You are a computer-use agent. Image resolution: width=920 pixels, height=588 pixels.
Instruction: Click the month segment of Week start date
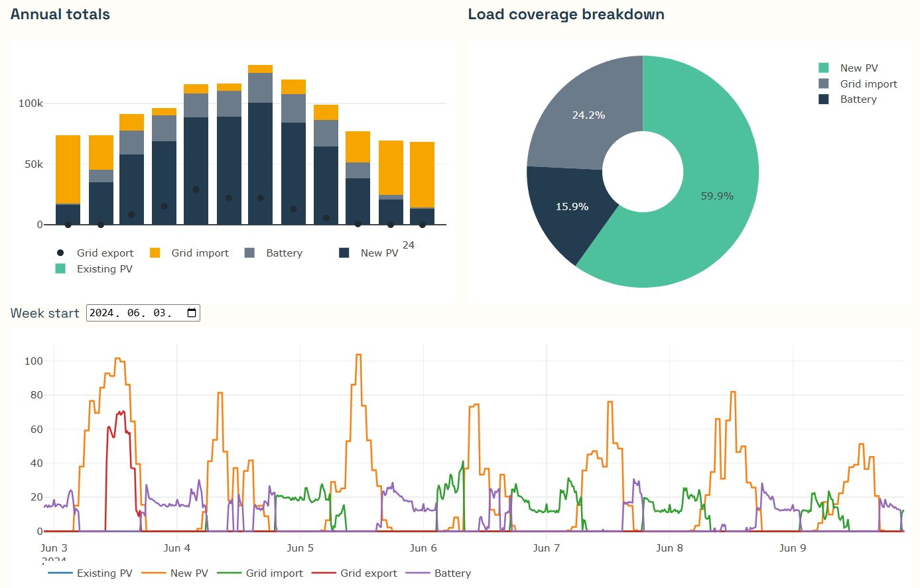(x=133, y=313)
